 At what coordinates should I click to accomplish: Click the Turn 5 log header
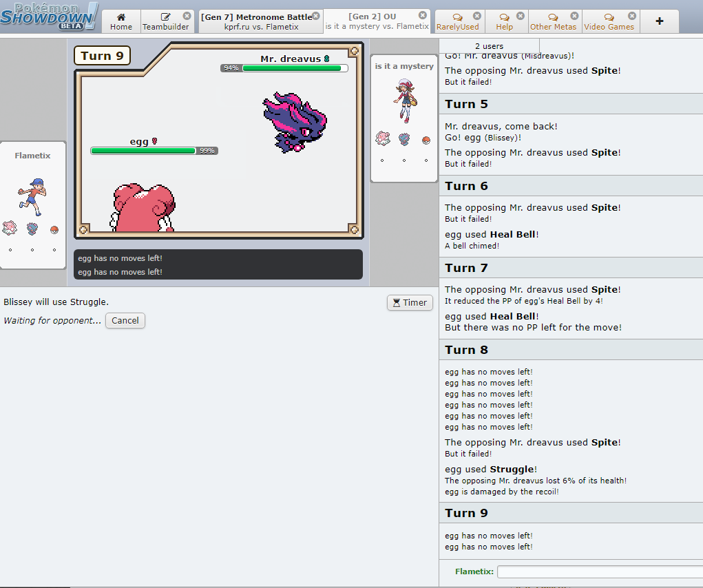571,104
